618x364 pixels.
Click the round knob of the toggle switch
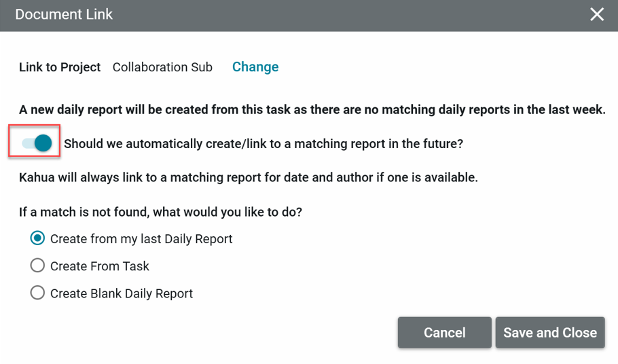coord(43,143)
